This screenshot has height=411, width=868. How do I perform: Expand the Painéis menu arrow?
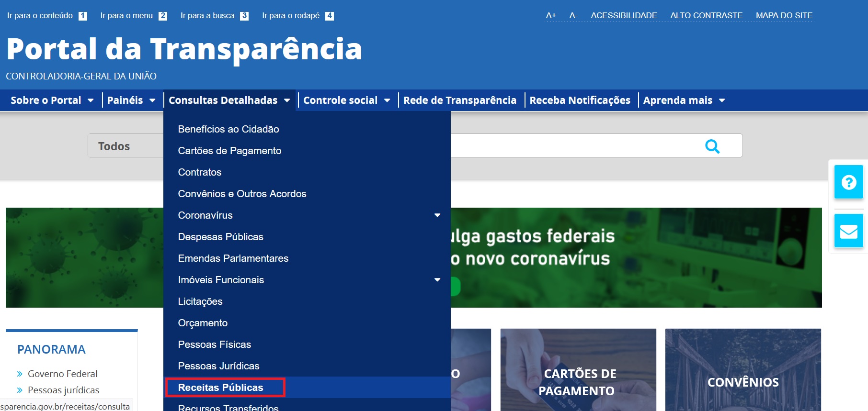click(x=152, y=100)
